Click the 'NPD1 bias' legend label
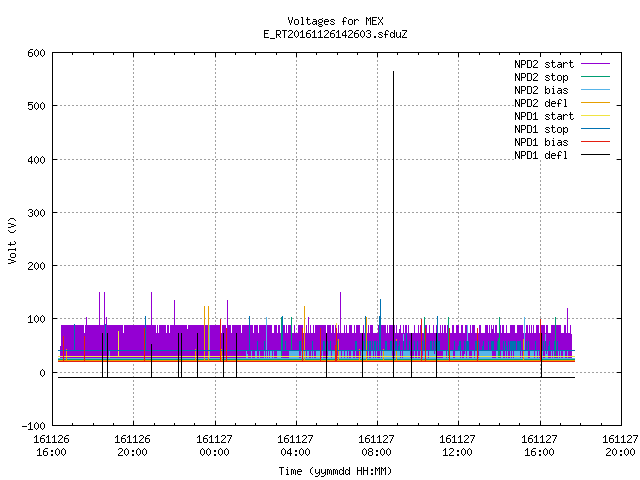This screenshot has width=640, height=480. pyautogui.click(x=541, y=142)
